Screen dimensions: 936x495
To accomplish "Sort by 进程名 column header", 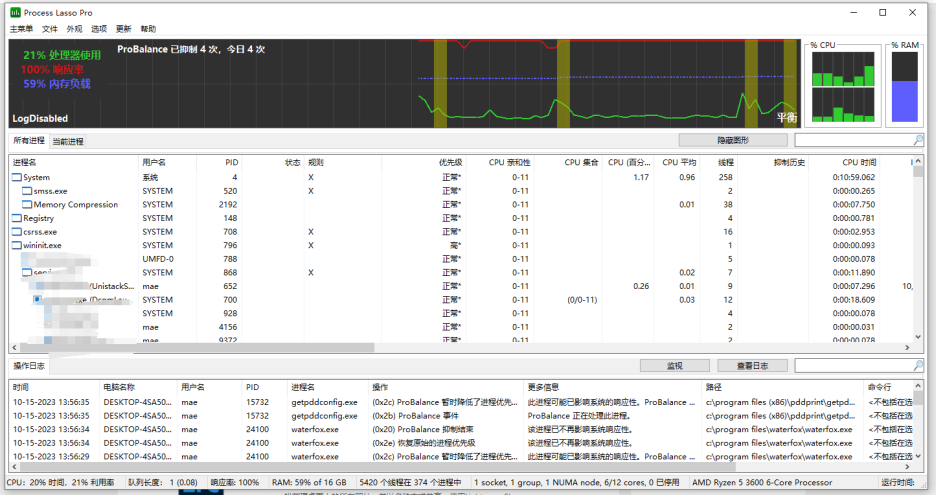I will (x=73, y=162).
